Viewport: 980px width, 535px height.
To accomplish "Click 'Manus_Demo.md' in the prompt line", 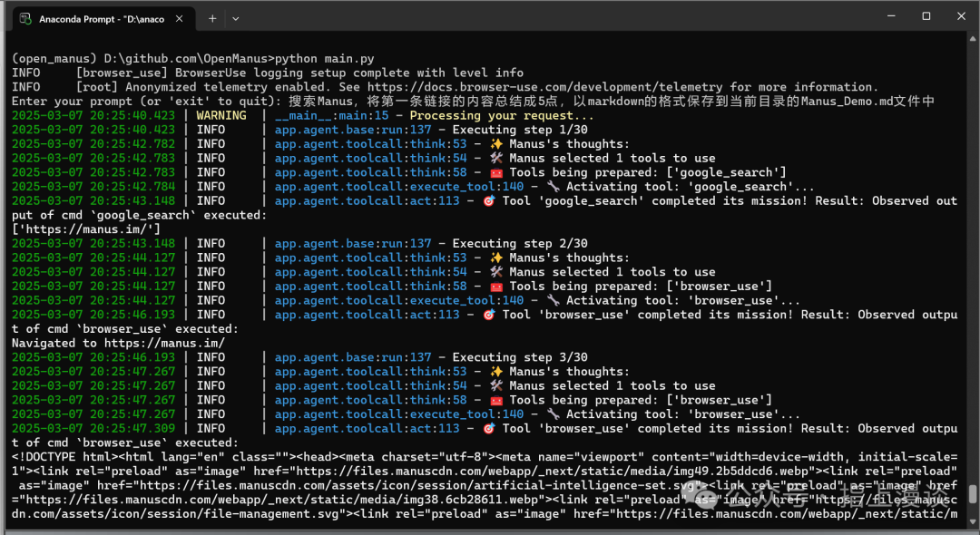I will click(x=846, y=102).
